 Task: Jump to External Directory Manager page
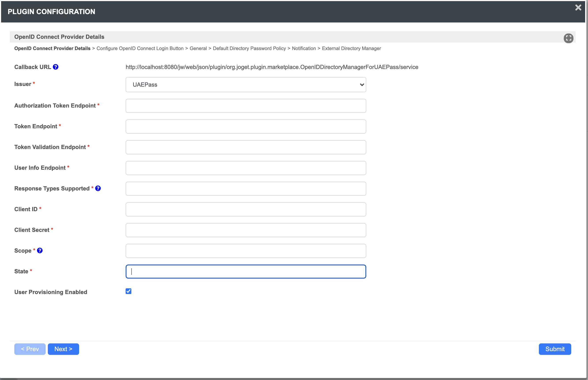click(x=351, y=48)
